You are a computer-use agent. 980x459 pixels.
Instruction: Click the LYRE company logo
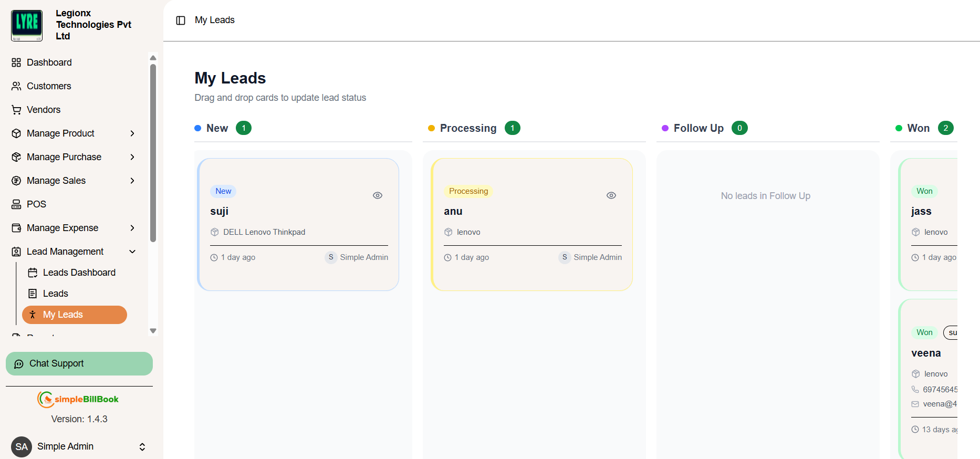tap(27, 25)
